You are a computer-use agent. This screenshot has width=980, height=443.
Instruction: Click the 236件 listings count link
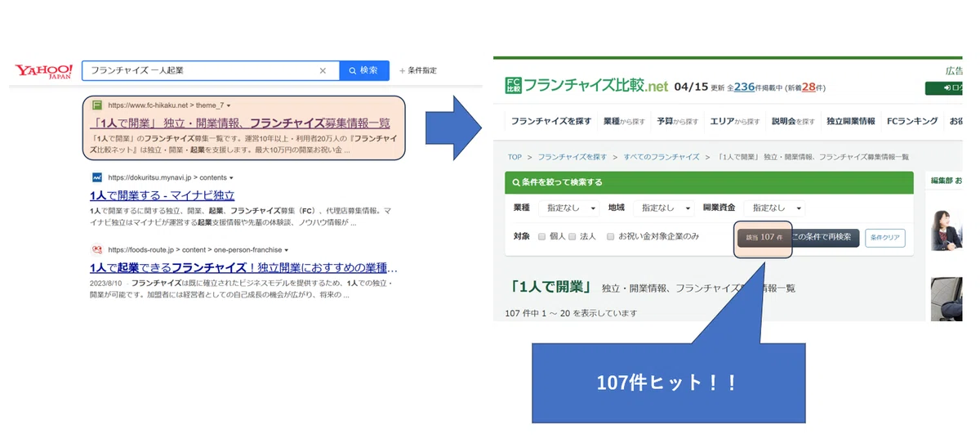click(x=744, y=87)
